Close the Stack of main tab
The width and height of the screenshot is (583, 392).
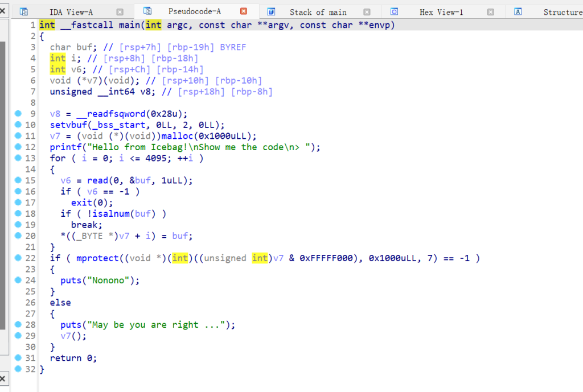(x=367, y=12)
